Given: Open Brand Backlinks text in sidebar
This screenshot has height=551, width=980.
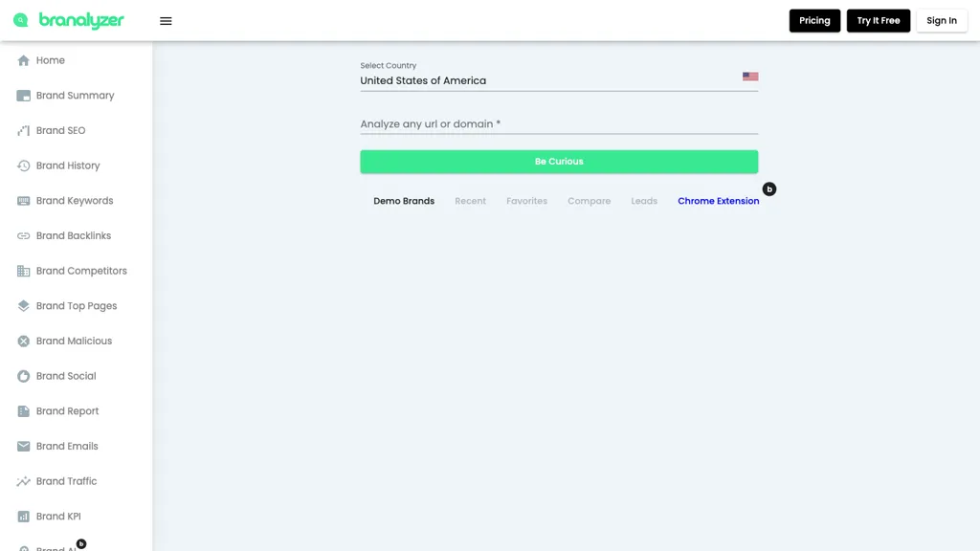Looking at the screenshot, I should (74, 235).
